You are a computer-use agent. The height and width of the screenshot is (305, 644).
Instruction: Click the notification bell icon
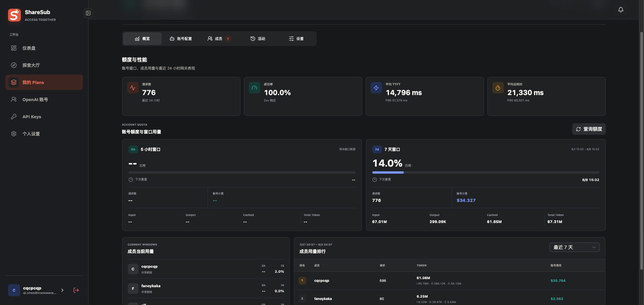pyautogui.click(x=621, y=10)
